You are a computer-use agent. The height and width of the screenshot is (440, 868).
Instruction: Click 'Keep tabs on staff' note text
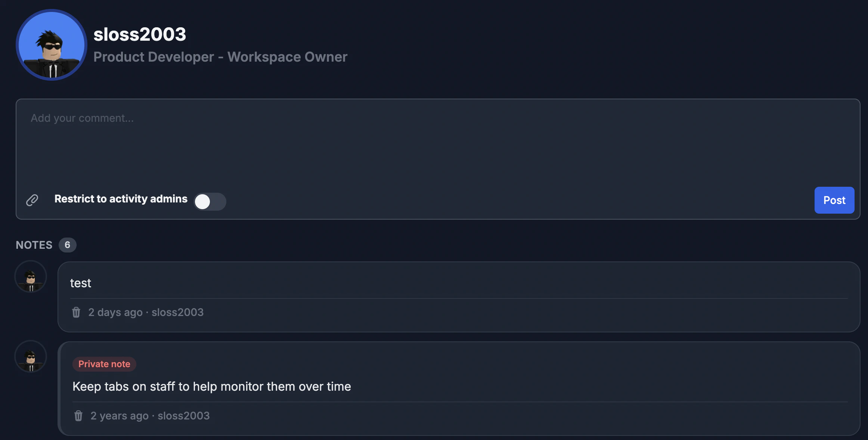[x=212, y=387]
